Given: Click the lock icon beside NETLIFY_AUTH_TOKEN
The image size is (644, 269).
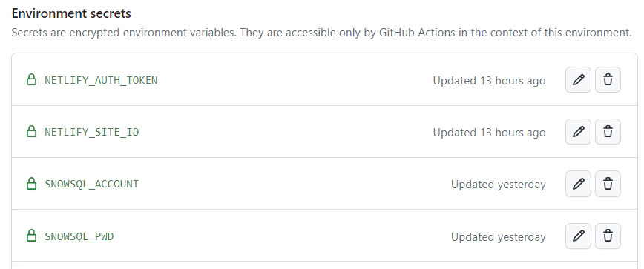Looking at the screenshot, I should point(31,79).
